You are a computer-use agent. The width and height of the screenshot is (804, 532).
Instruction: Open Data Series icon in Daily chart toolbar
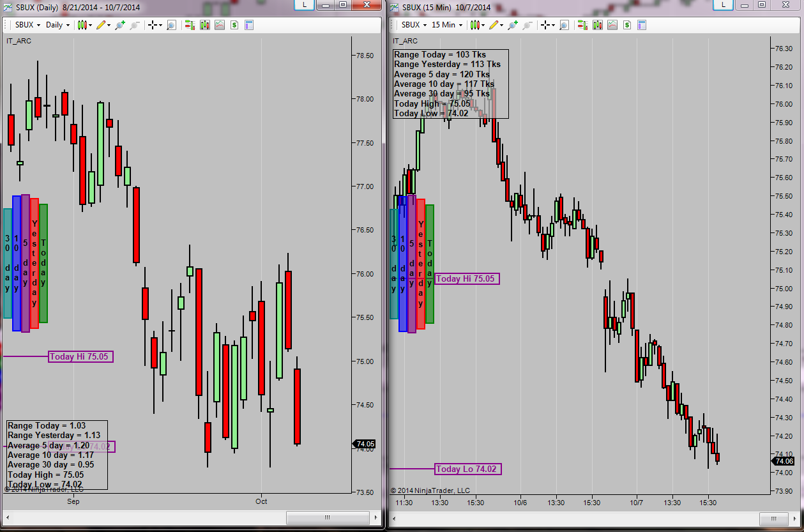point(204,25)
